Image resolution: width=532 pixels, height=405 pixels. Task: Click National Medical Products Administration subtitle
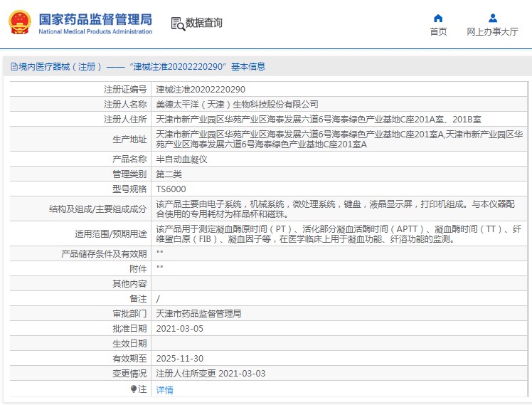[95, 31]
